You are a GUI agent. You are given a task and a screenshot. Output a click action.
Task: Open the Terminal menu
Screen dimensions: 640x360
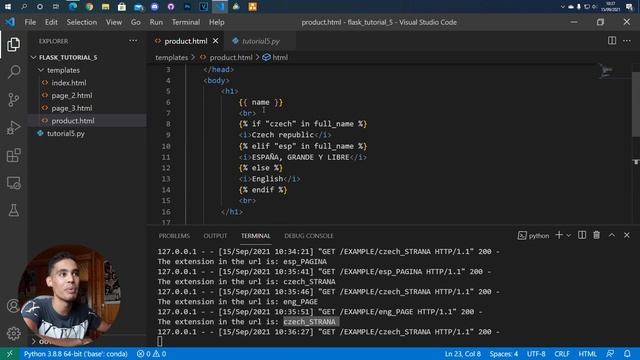pyautogui.click(x=186, y=22)
